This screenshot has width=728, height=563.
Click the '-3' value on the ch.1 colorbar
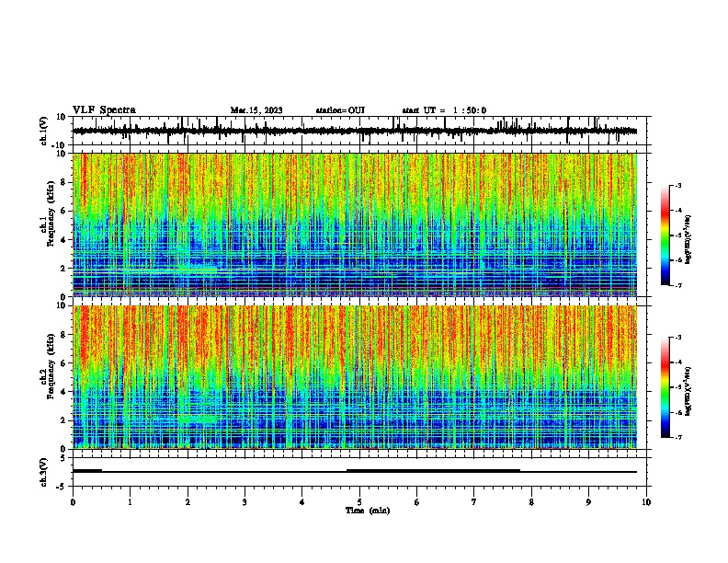(x=677, y=185)
